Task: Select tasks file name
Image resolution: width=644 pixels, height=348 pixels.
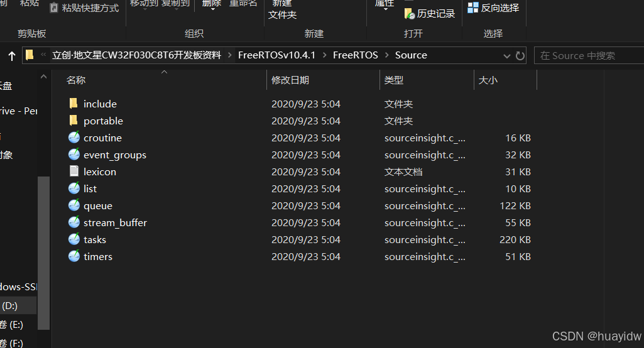Action: click(x=95, y=239)
